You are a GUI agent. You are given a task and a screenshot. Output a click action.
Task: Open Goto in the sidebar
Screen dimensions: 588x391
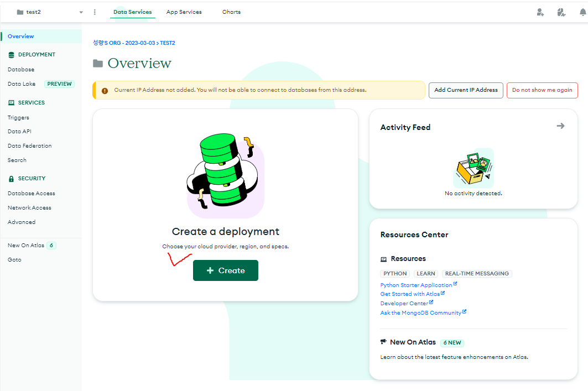pos(14,259)
